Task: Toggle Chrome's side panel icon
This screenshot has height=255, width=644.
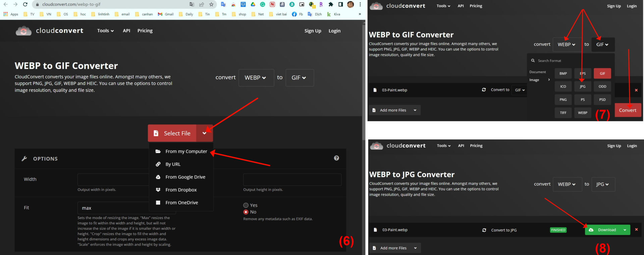Action: [340, 4]
